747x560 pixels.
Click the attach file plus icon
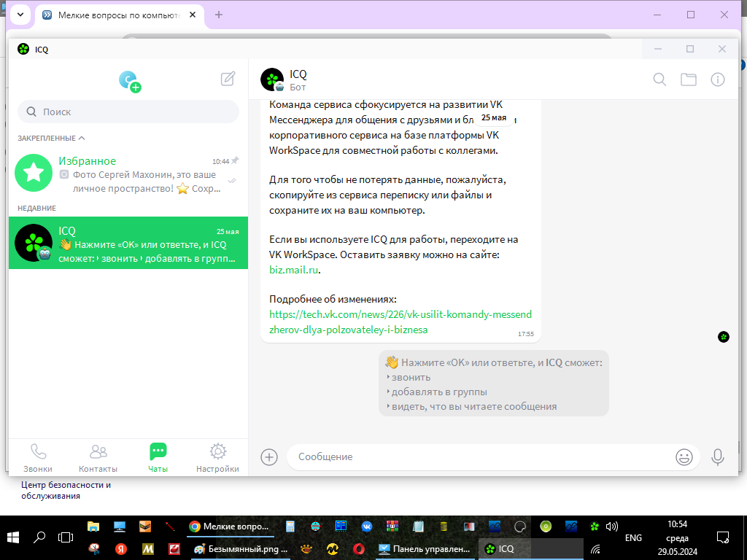269,457
